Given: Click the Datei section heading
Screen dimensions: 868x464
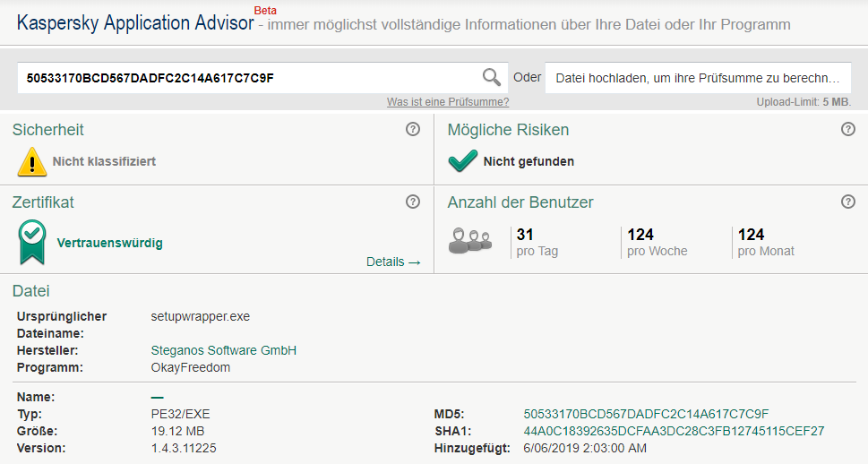Looking at the screenshot, I should coord(31,291).
